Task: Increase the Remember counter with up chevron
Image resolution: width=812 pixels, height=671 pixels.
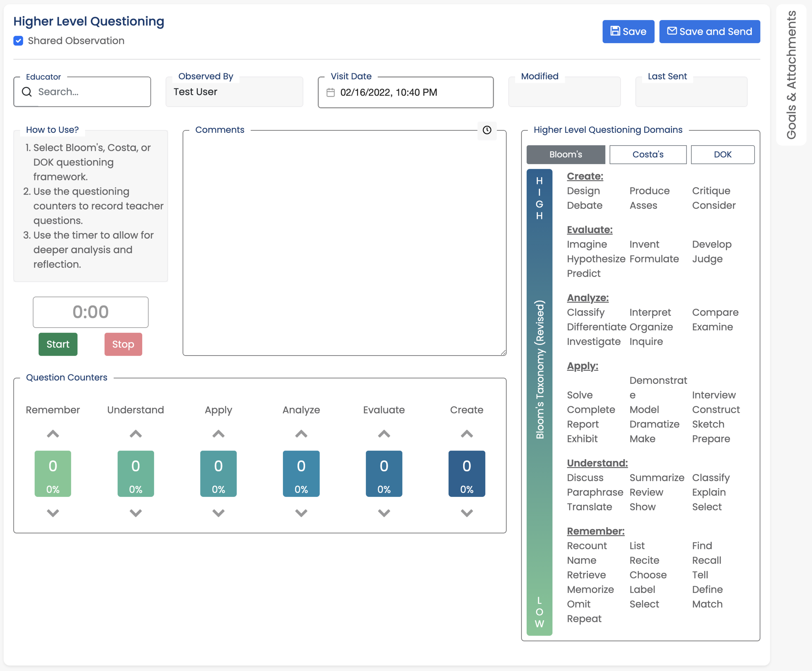Action: click(53, 434)
